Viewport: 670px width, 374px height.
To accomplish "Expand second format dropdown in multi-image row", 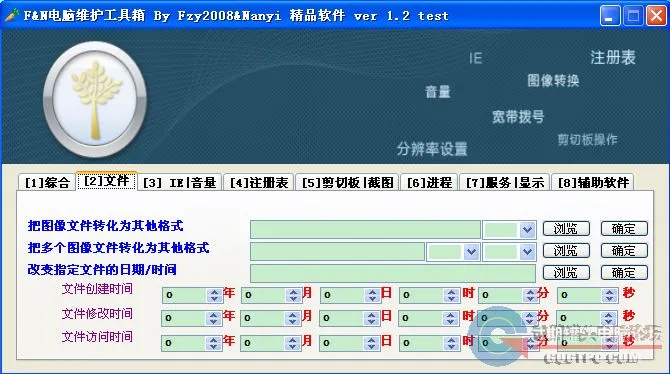I will [528, 252].
